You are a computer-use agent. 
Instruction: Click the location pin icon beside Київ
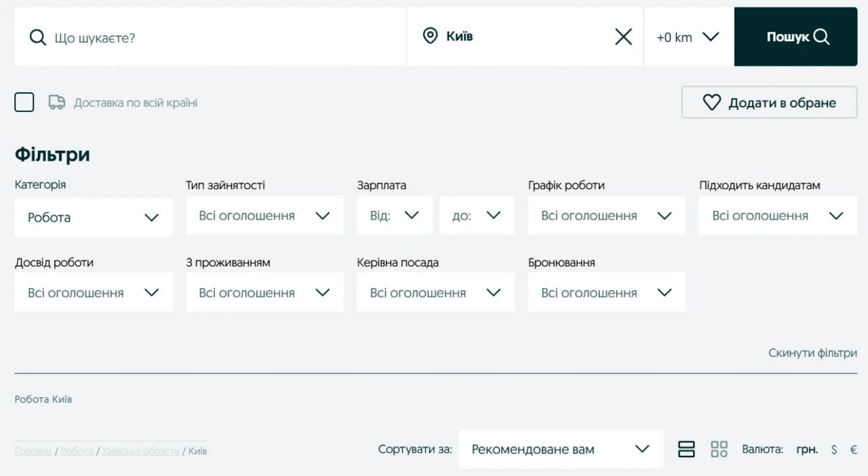pos(430,36)
